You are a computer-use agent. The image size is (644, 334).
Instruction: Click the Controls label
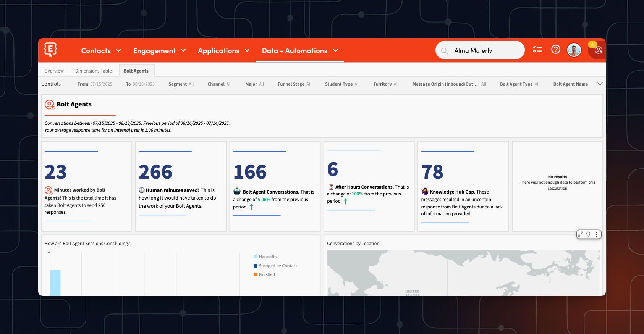pyautogui.click(x=51, y=84)
